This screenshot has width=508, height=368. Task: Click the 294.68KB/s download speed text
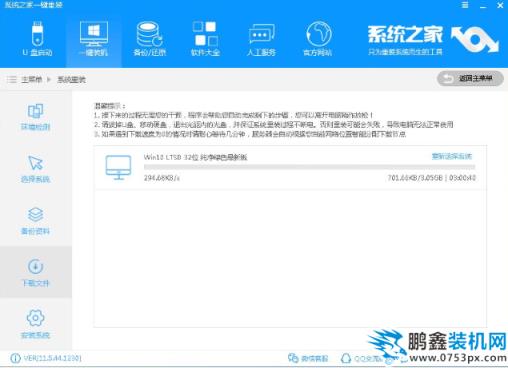(x=162, y=178)
